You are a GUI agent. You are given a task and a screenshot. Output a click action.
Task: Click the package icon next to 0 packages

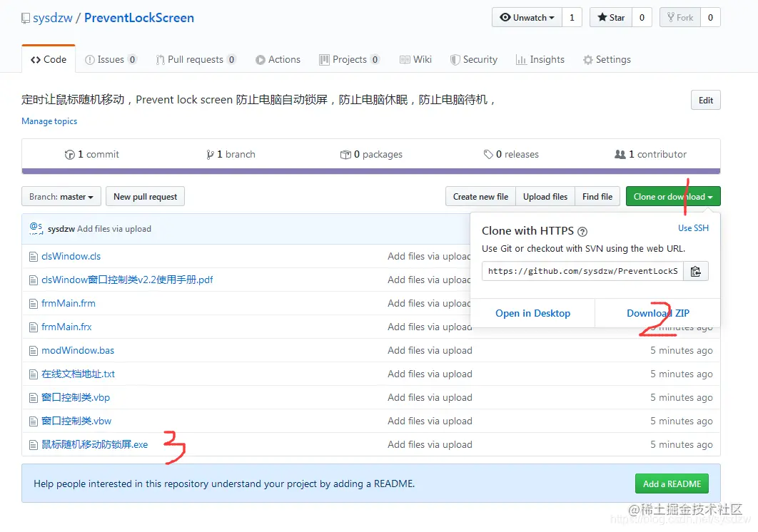click(x=345, y=154)
